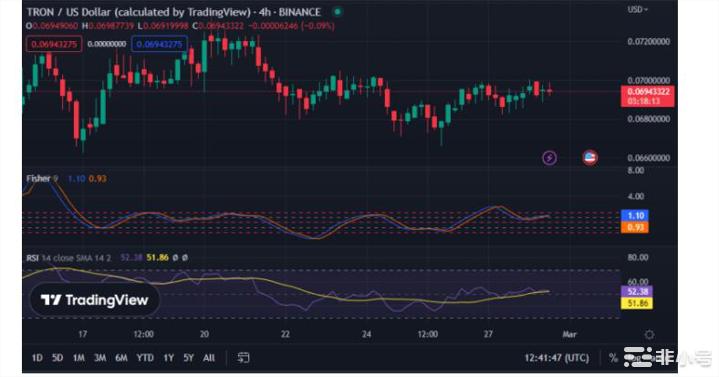Click the red sell price 0.06943275 box
Screen dimensions: 719x377
coord(54,44)
